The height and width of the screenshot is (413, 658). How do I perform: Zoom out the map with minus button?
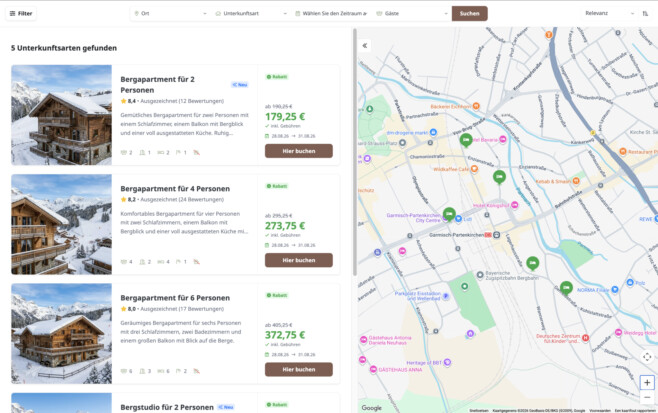(x=647, y=397)
